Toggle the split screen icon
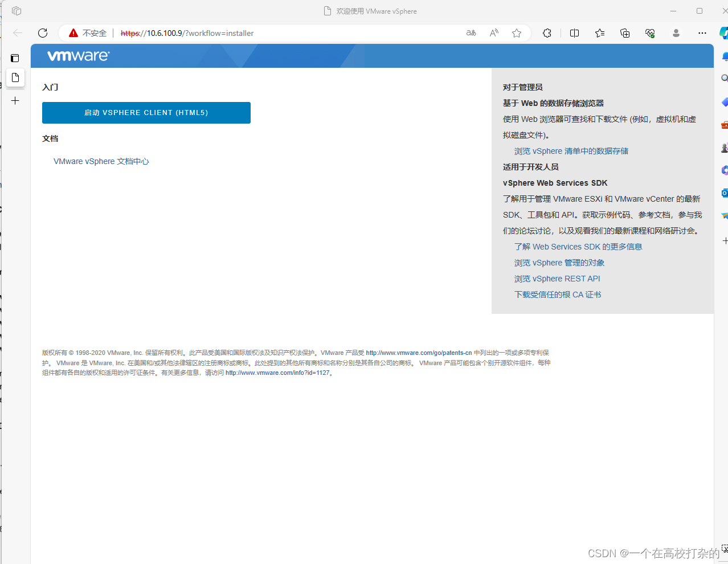The width and height of the screenshot is (728, 564). pos(574,33)
